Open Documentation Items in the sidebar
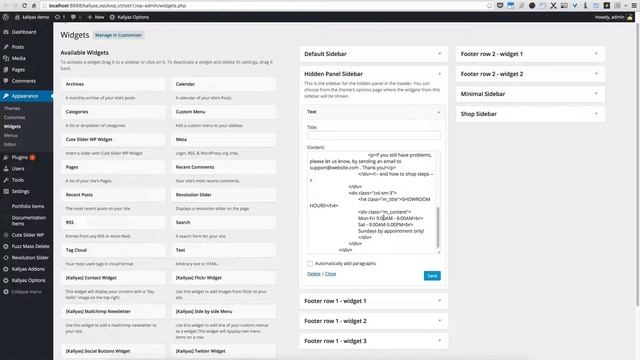The width and height of the screenshot is (640, 360). click(x=29, y=220)
